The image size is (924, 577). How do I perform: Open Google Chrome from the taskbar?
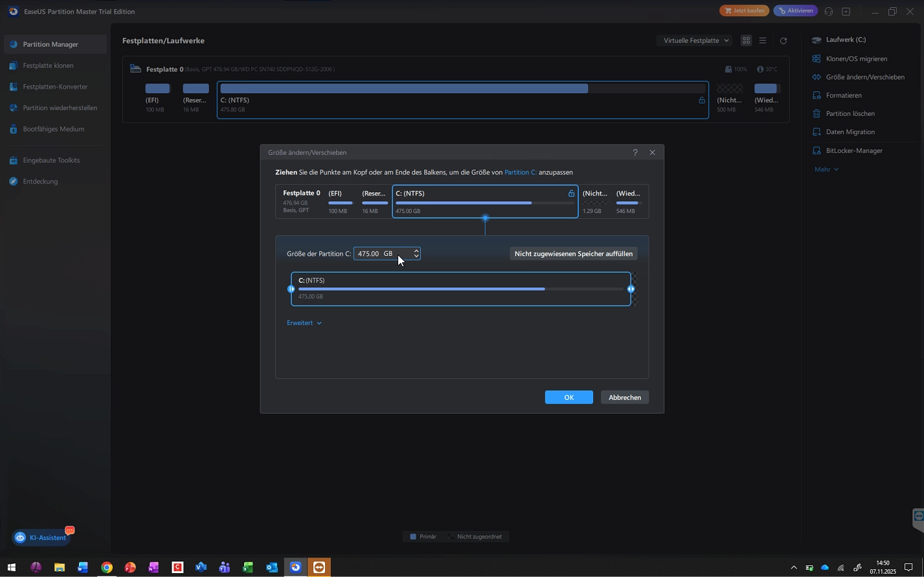107,568
